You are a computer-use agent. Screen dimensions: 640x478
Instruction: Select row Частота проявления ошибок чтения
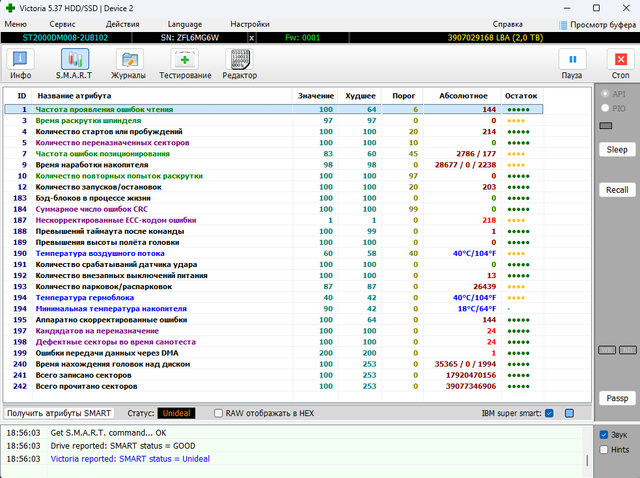tap(273, 109)
